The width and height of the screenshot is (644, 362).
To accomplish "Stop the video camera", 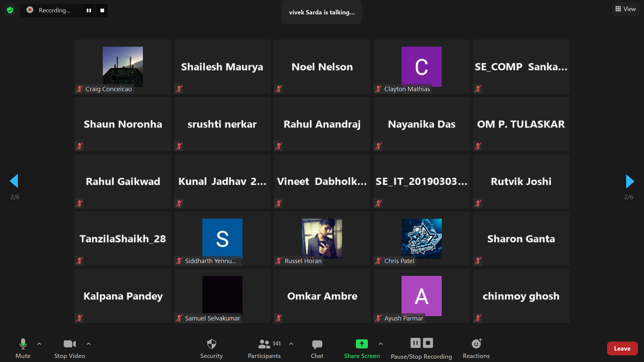I will pyautogui.click(x=70, y=349).
